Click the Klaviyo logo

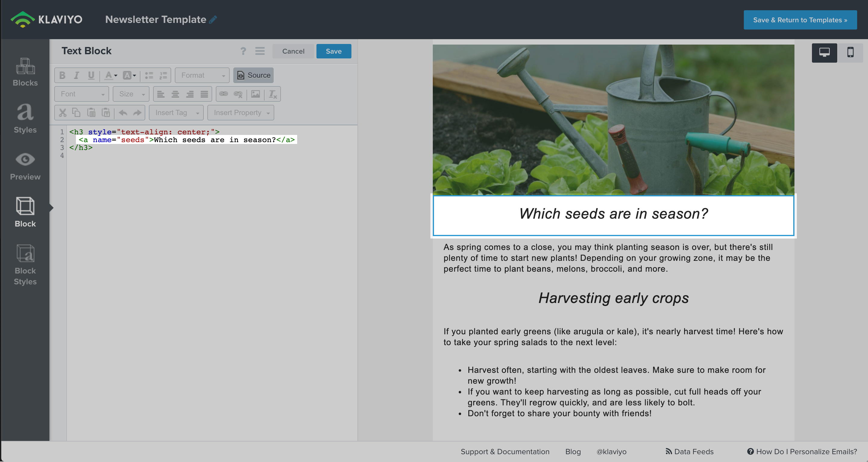click(46, 20)
